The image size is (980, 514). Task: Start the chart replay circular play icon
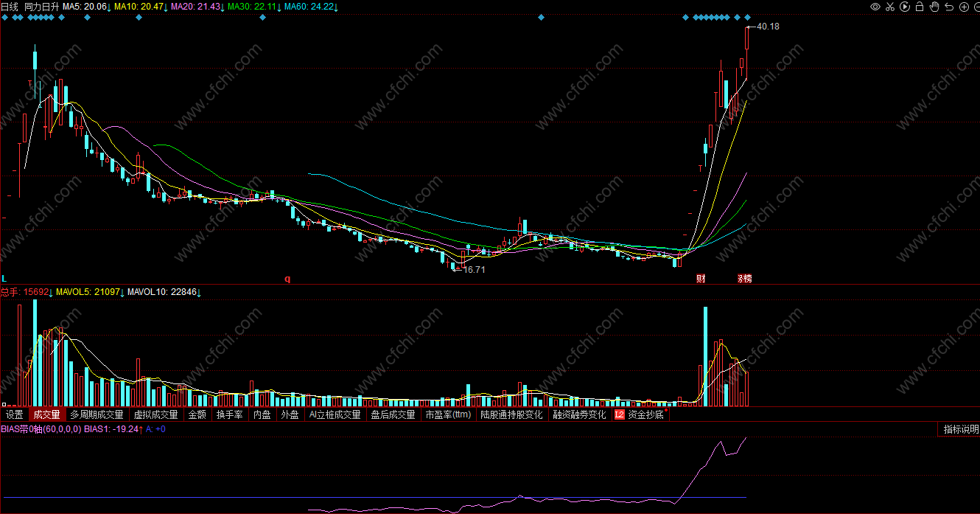point(905,7)
